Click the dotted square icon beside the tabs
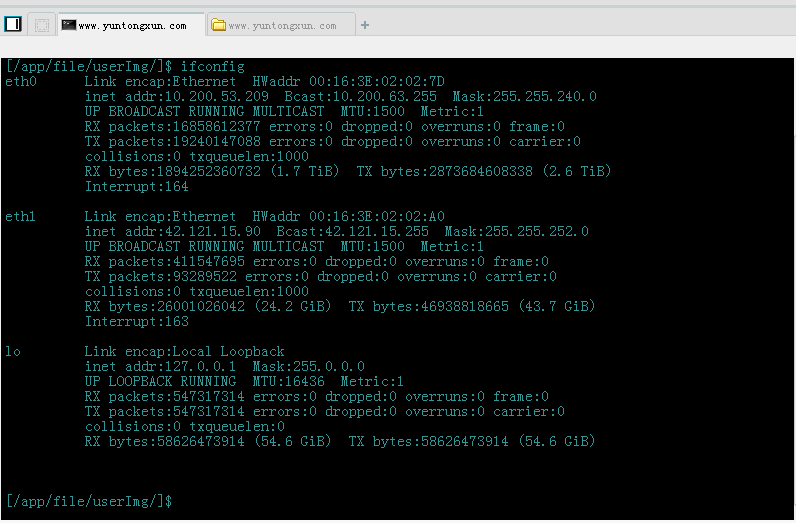The width and height of the screenshot is (796, 523). coord(42,25)
